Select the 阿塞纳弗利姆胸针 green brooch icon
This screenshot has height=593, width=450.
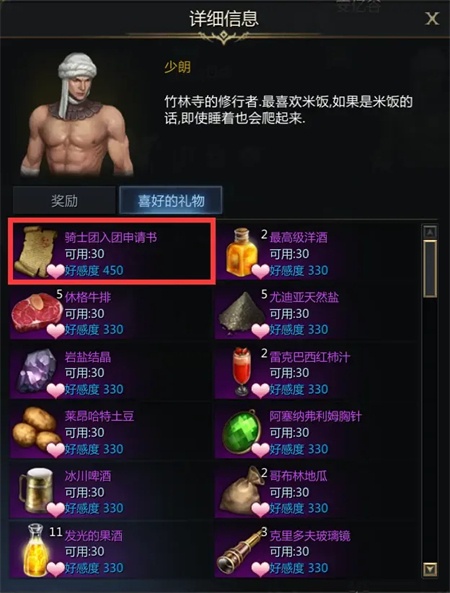[242, 432]
